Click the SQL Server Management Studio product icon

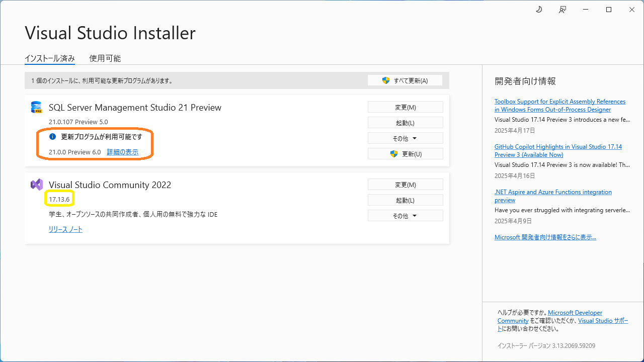tap(37, 107)
